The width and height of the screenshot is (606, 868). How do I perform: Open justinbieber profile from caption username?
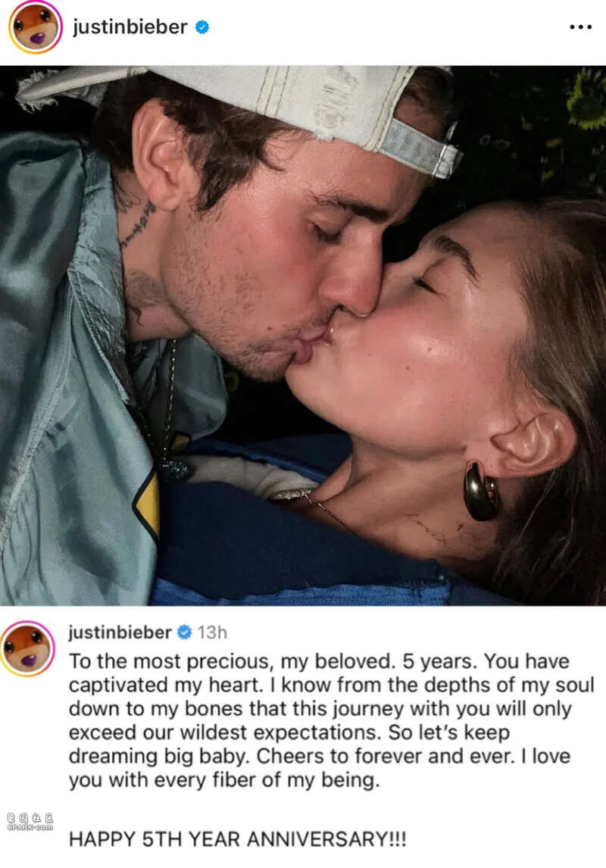tap(120, 632)
